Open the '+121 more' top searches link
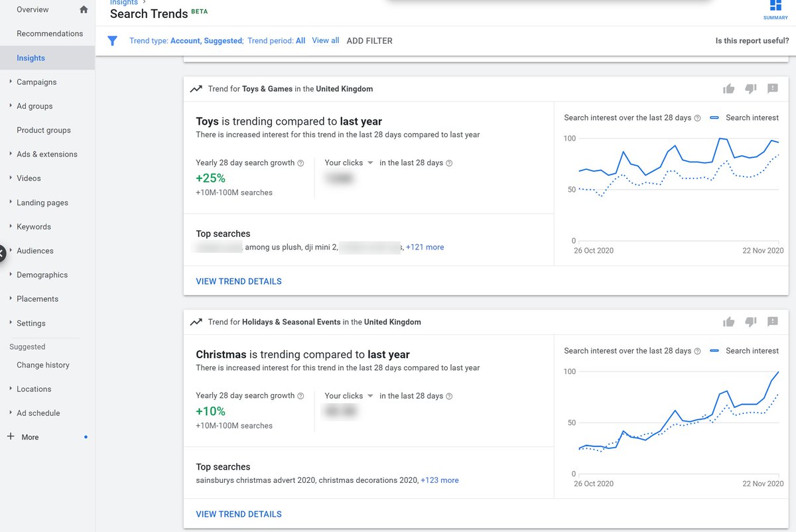 coord(425,247)
